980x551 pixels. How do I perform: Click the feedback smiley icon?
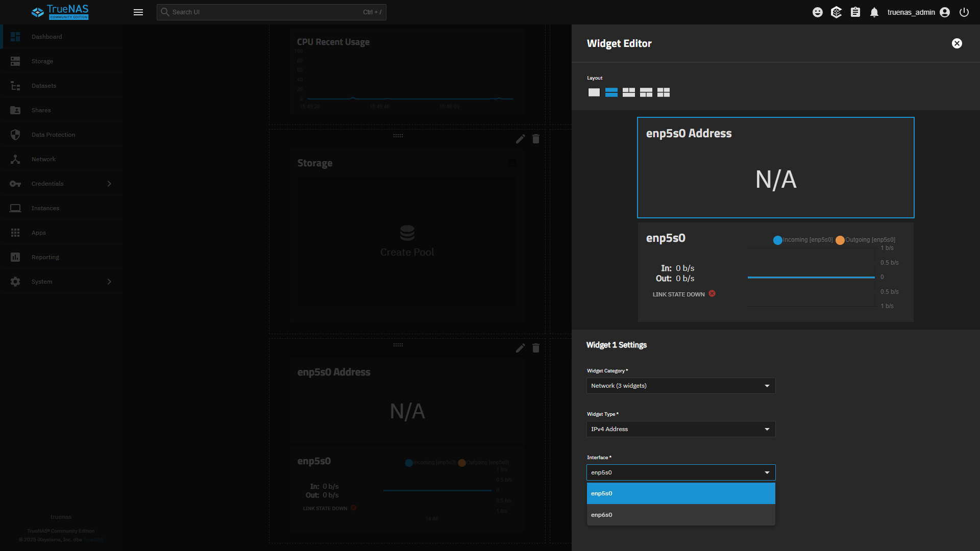818,12
